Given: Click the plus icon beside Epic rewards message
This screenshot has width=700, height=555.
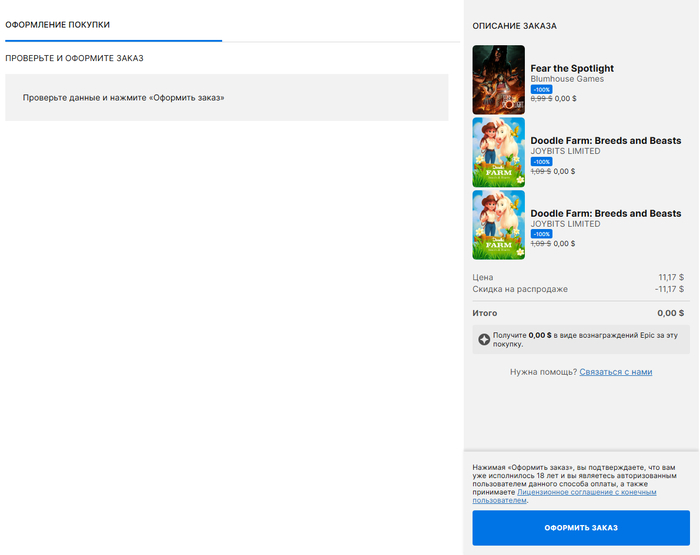Looking at the screenshot, I should (484, 339).
